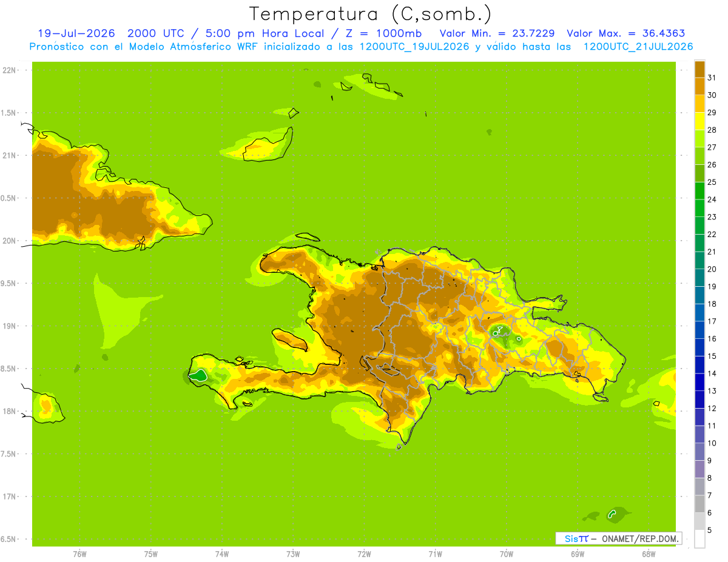Click the '74W' longitude axis label

coord(221,554)
